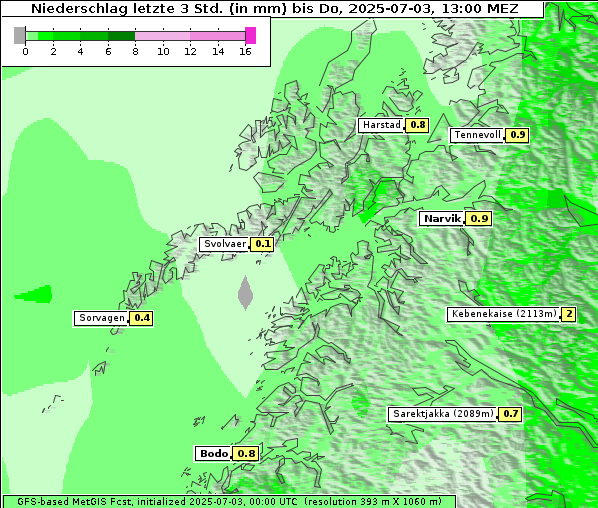Screen dimensions: 598x508
Task: Click the Sorvagen station label
Action: click(x=101, y=318)
